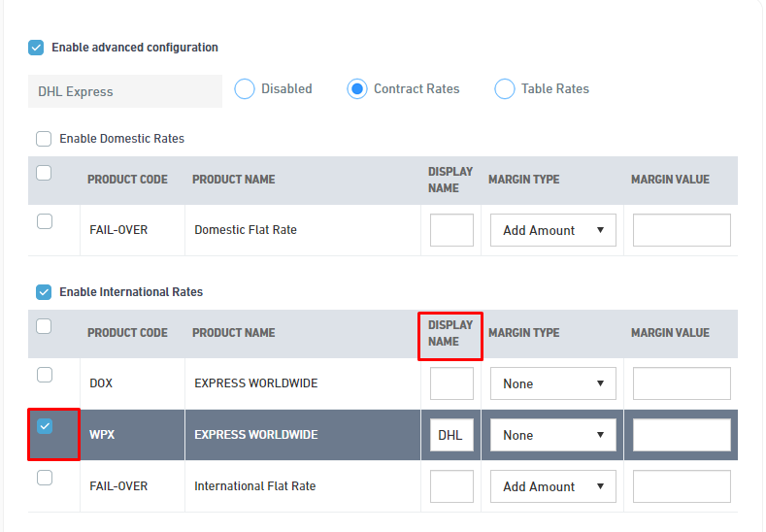Screen dimensions: 766x532
Task: Check Enable Domestic Rates checkbox
Action: [44, 139]
